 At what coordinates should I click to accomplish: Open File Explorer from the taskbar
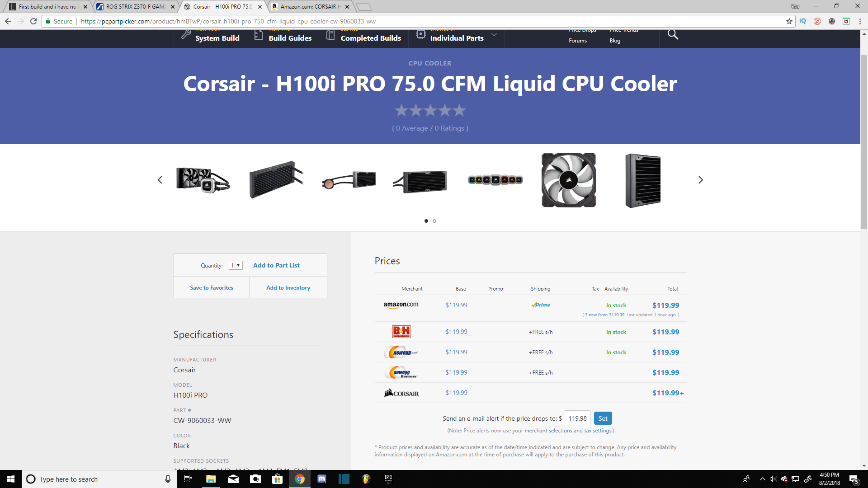tap(211, 479)
